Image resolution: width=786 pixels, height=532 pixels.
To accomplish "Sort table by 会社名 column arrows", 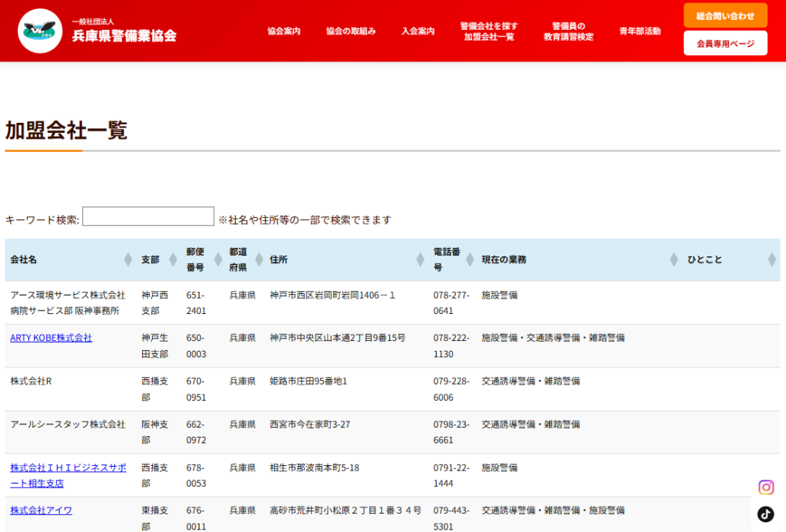I will [127, 260].
